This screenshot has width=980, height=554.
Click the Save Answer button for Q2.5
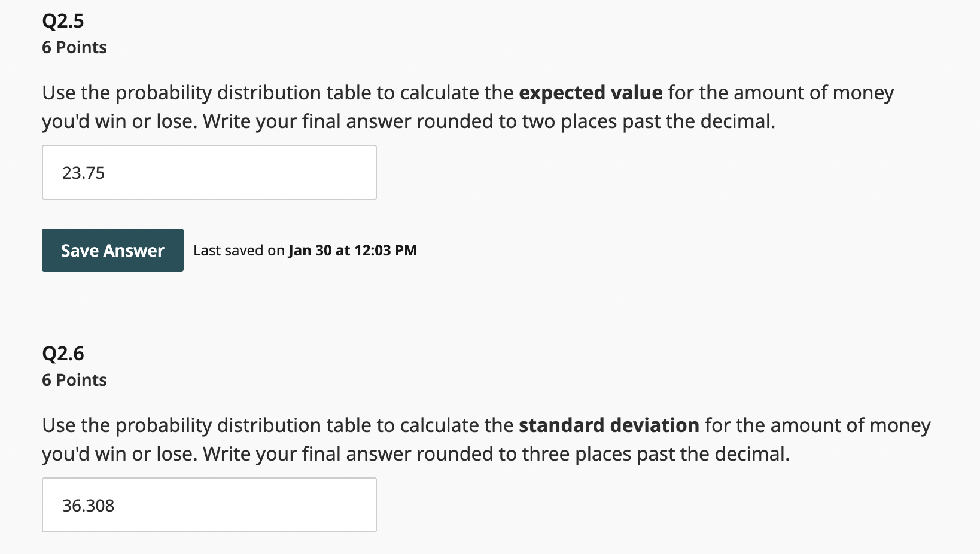[x=112, y=250]
